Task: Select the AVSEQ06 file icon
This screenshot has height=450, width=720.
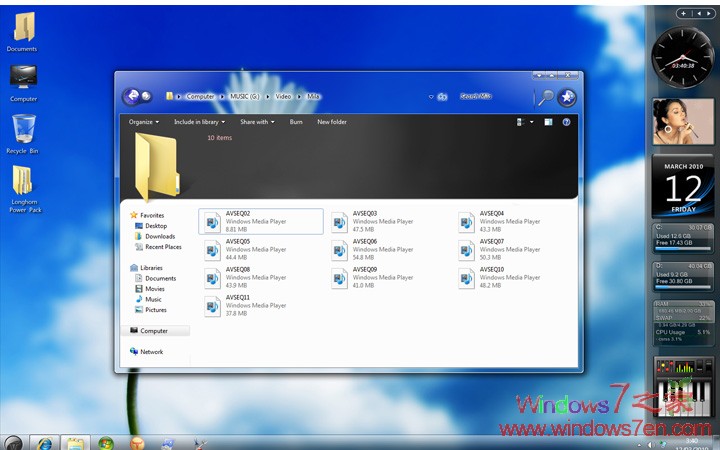Action: click(339, 250)
